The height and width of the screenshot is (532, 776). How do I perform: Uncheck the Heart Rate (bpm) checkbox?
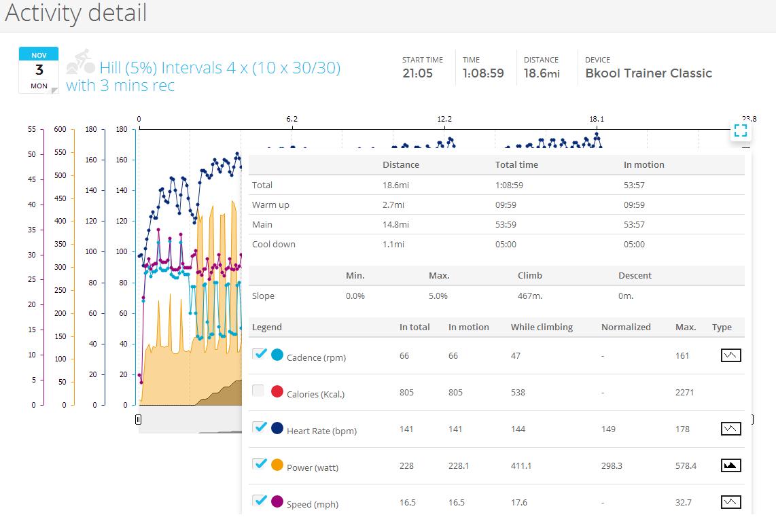click(x=258, y=427)
